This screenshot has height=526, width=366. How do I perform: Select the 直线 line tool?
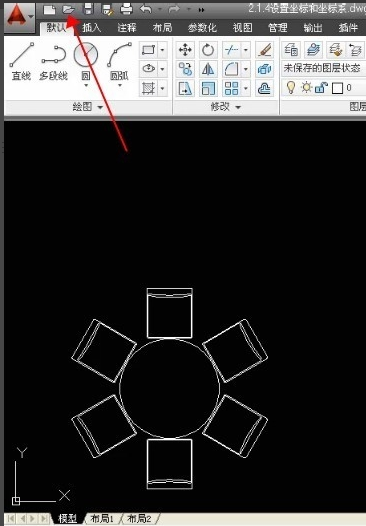[21, 61]
